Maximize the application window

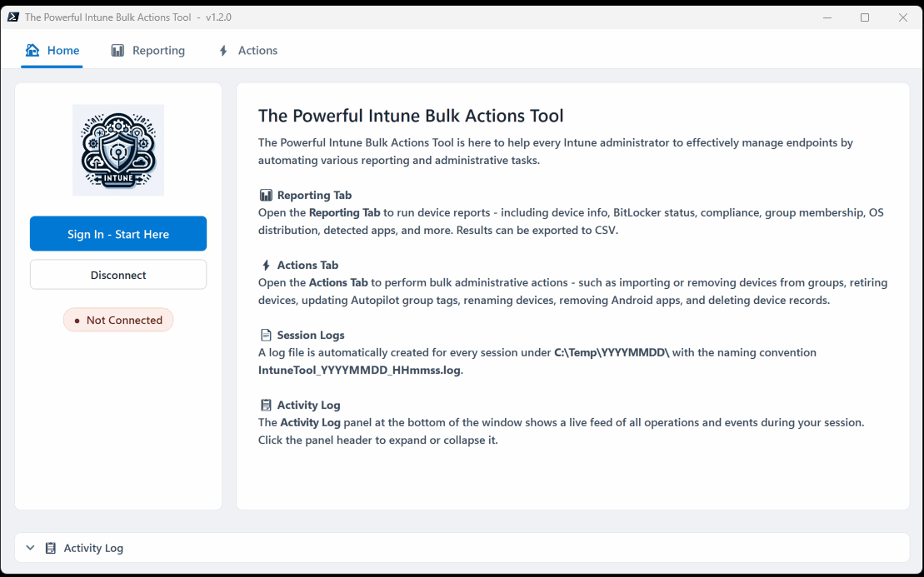click(x=865, y=17)
